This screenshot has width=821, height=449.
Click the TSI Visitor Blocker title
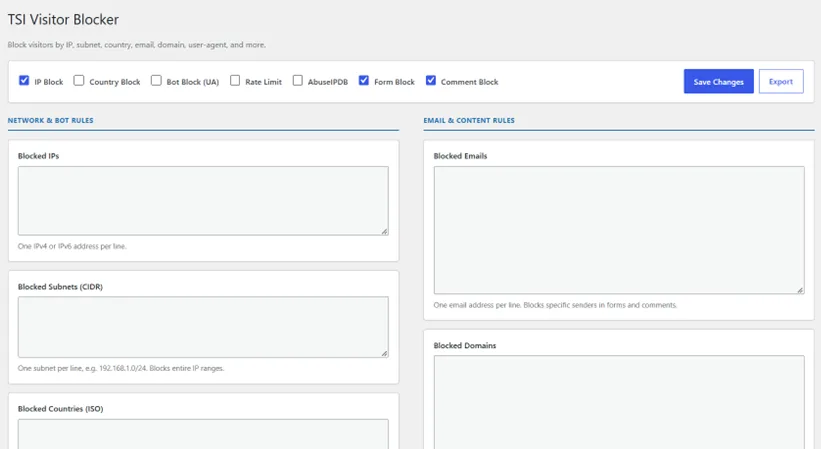tap(63, 19)
